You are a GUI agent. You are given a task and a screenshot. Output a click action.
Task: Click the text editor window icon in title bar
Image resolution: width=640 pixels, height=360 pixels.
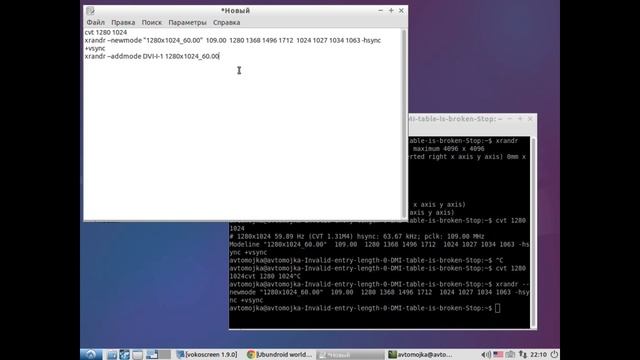click(90, 11)
